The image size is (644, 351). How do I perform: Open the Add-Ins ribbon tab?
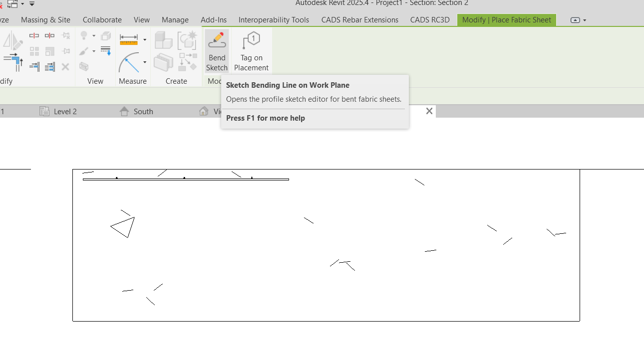tap(214, 20)
